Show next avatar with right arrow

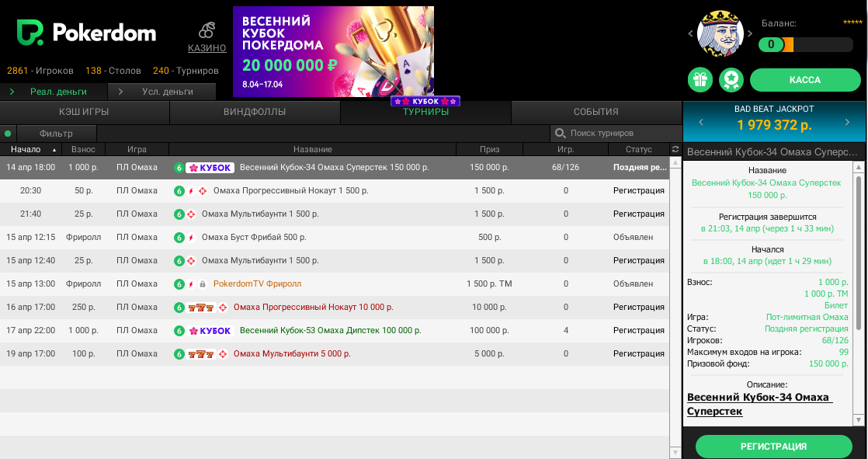(750, 33)
